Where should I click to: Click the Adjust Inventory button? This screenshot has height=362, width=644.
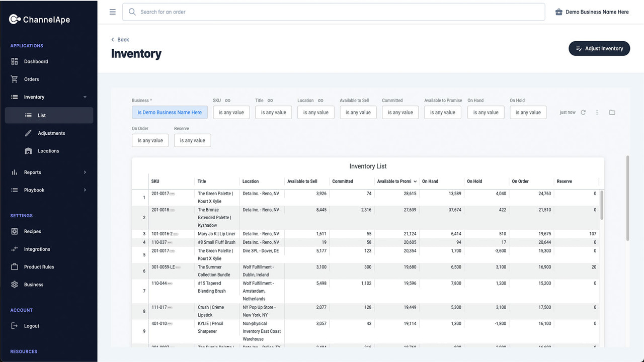(599, 48)
